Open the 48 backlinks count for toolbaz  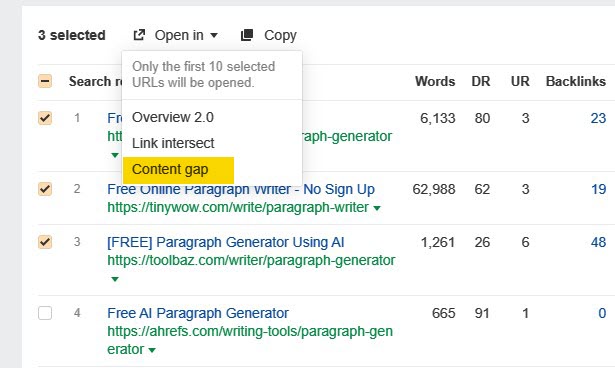click(598, 242)
